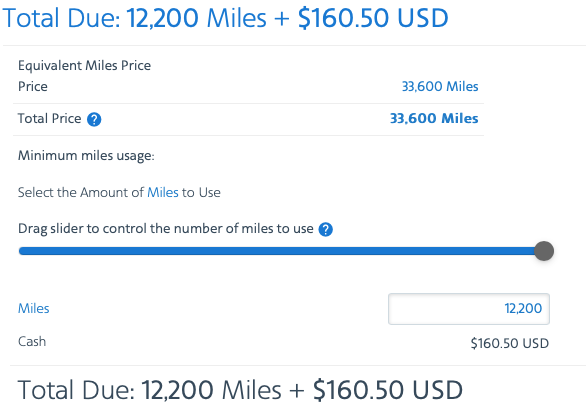This screenshot has width=586, height=406.
Task: Click the 33,600 Miles value in Price row
Action: pos(440,87)
